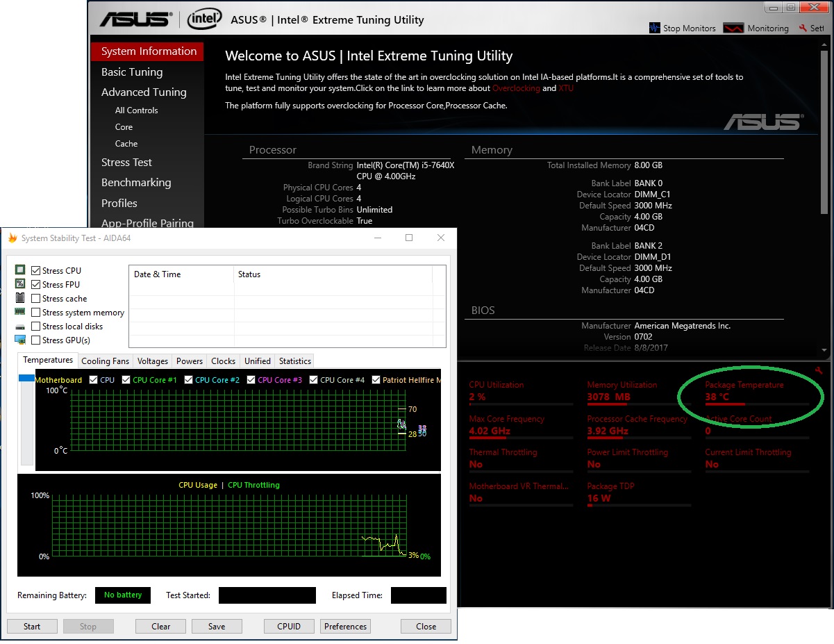Enable the Stress local disks checkbox
The image size is (834, 644).
(35, 327)
